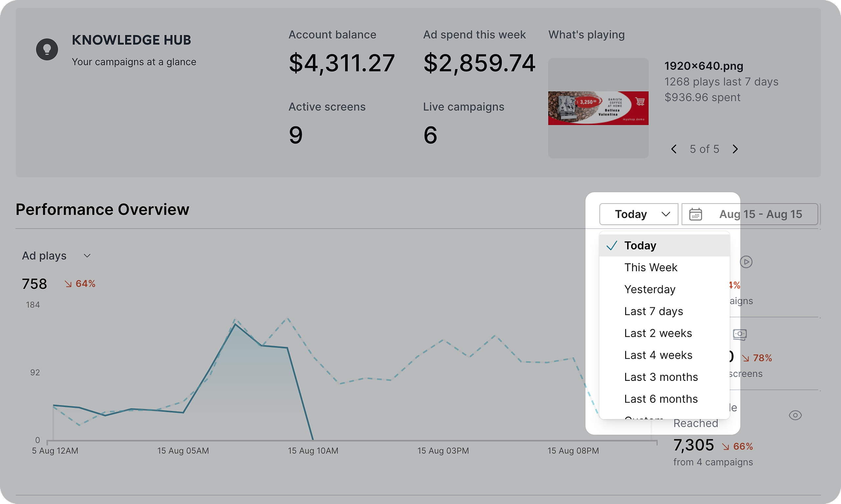Choose Last 4 weeks range
Image resolution: width=841 pixels, height=504 pixels.
[658, 355]
